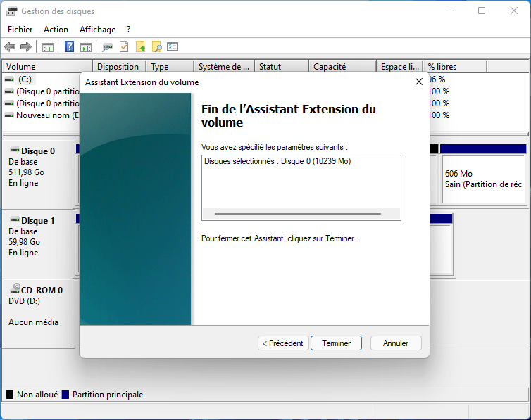
Task: Sort by the Capacité column header
Action: pos(330,67)
